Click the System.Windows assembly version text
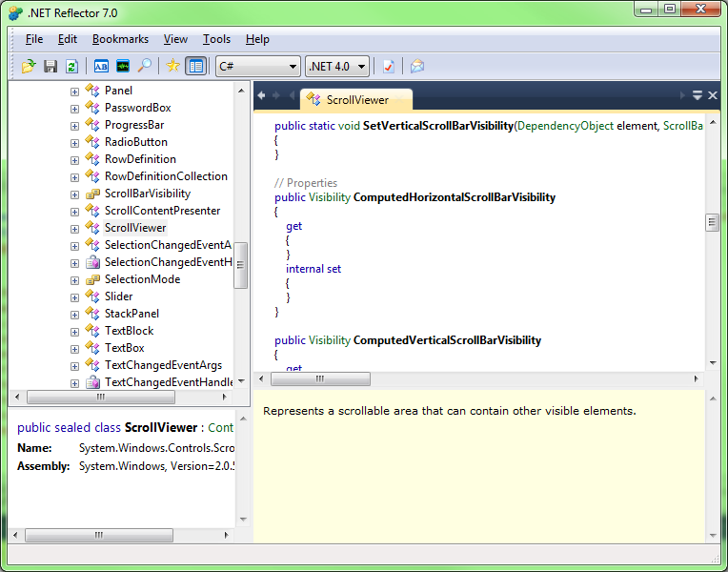This screenshot has height=572, width=728. pos(156,466)
